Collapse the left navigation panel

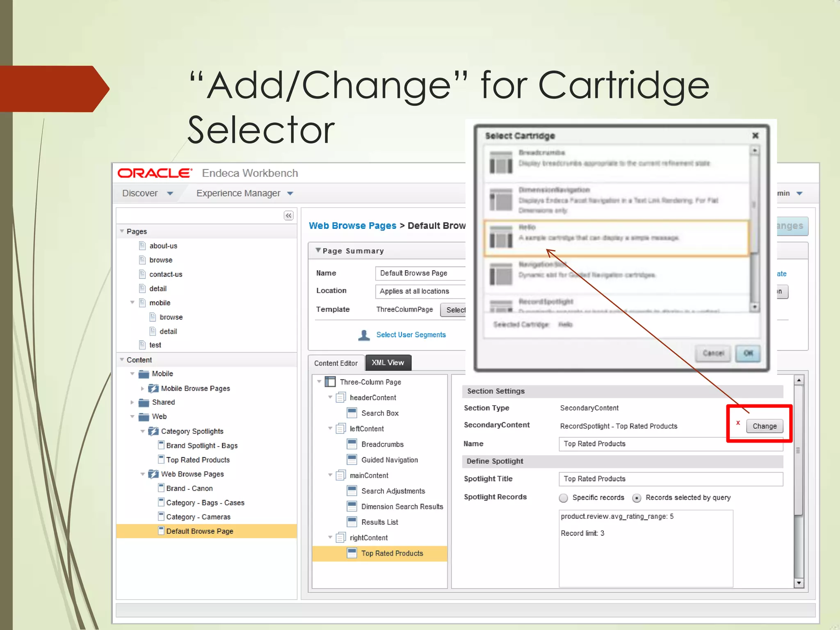(289, 215)
